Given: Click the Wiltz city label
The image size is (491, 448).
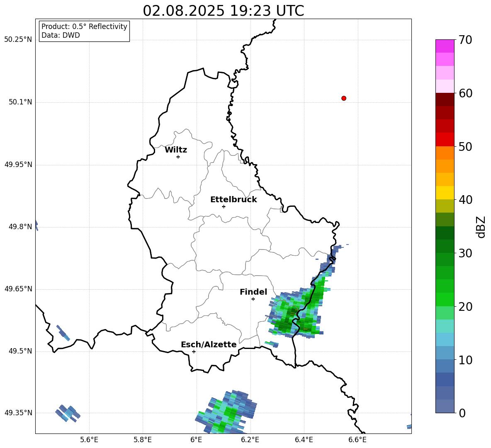Looking at the screenshot, I should [x=176, y=150].
